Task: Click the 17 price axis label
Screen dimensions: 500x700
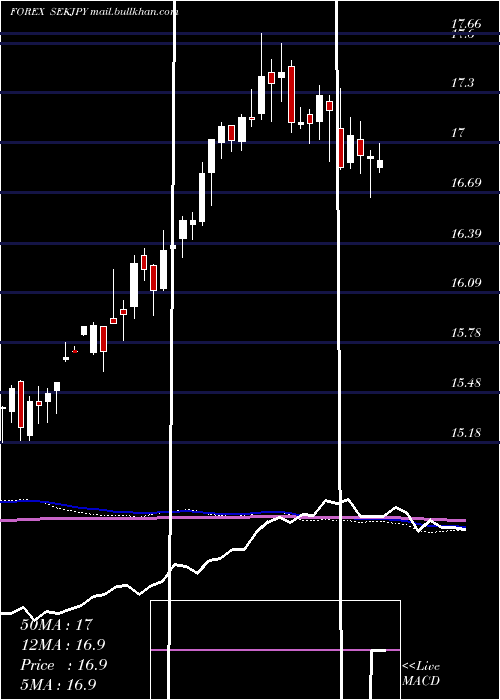Action: click(x=459, y=133)
